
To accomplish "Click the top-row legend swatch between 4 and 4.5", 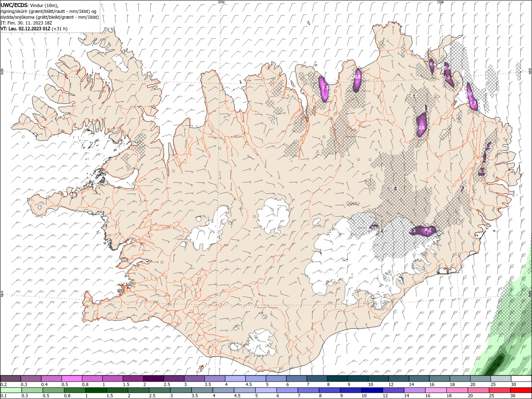I will (235, 379).
